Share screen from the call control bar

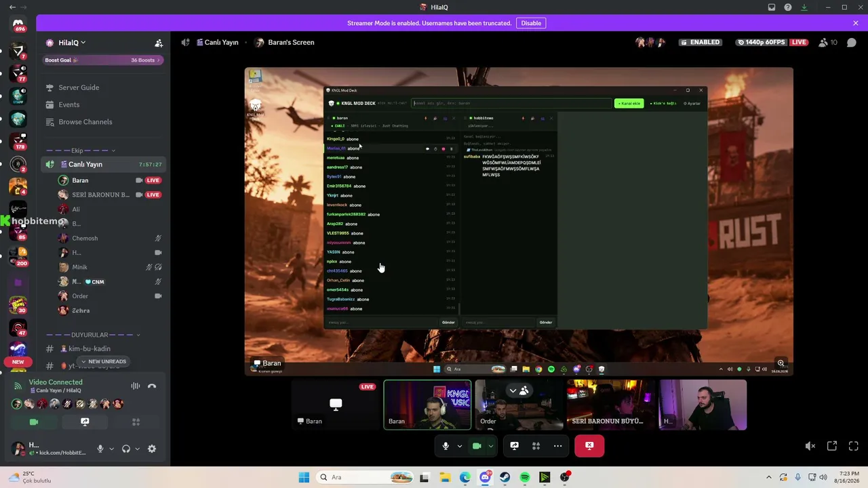[x=515, y=446]
